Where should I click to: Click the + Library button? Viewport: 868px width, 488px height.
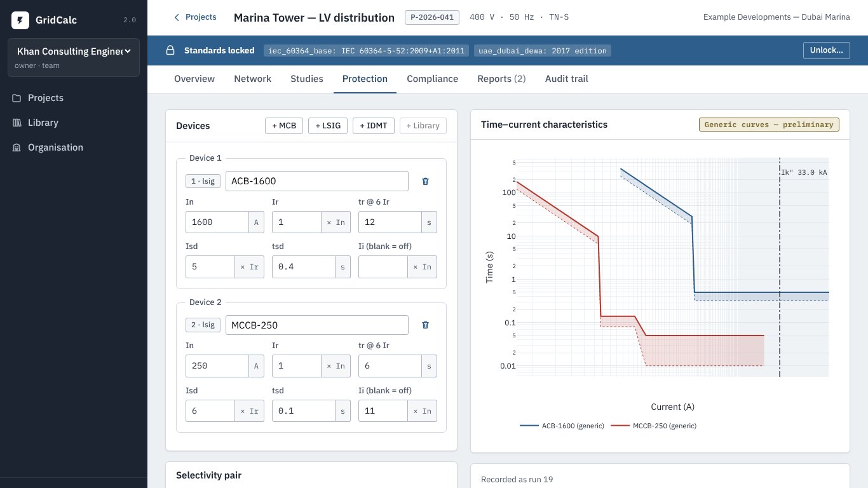point(423,126)
